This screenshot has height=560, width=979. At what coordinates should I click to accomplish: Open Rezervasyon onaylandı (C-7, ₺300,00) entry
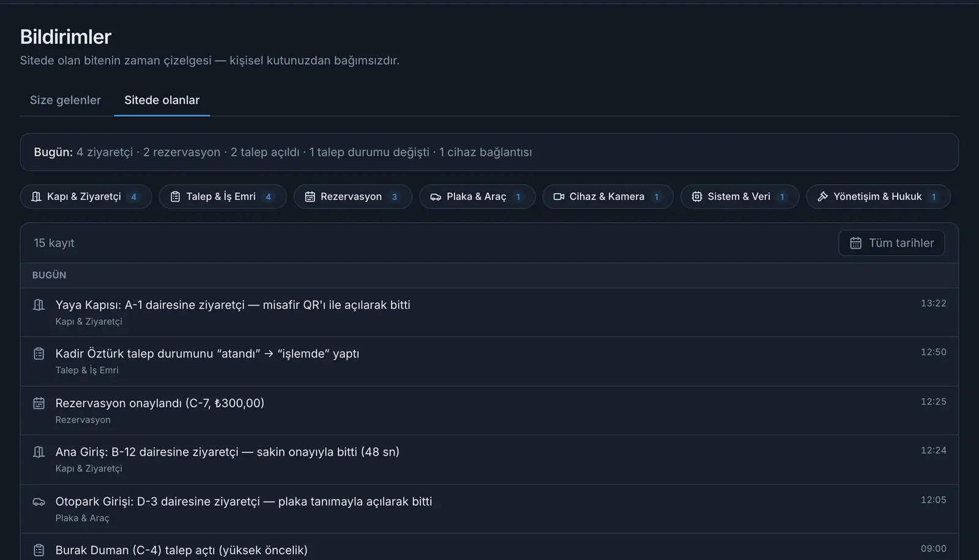(x=489, y=411)
